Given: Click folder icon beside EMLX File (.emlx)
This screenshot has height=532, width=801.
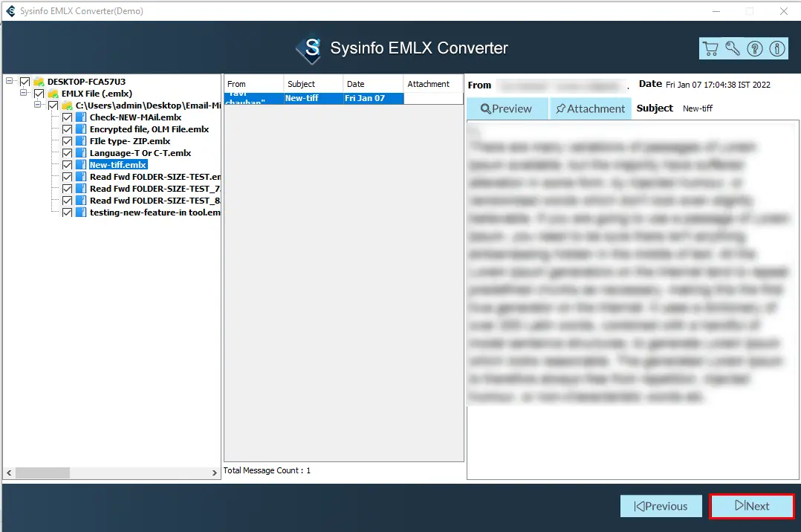Looking at the screenshot, I should click(53, 94).
